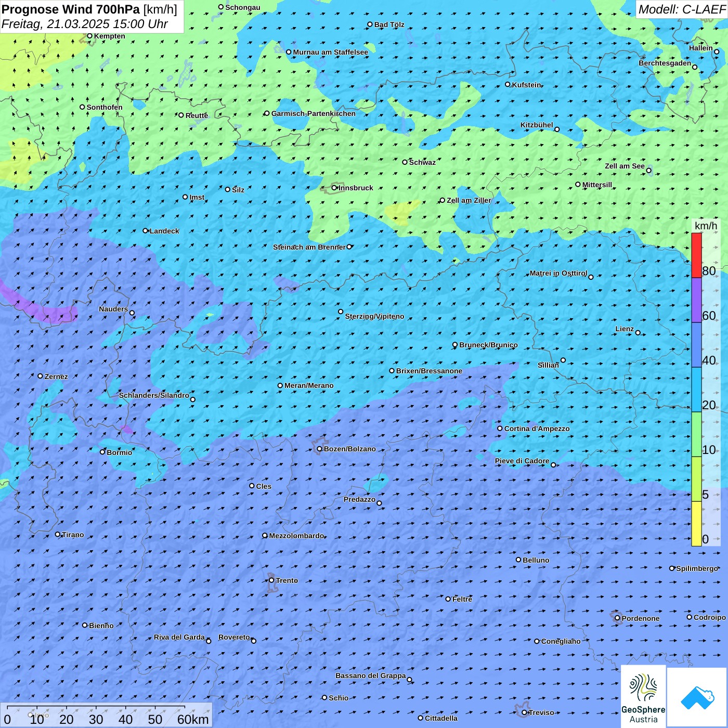Click the Kufstein city marker
728x728 pixels.
508,84
